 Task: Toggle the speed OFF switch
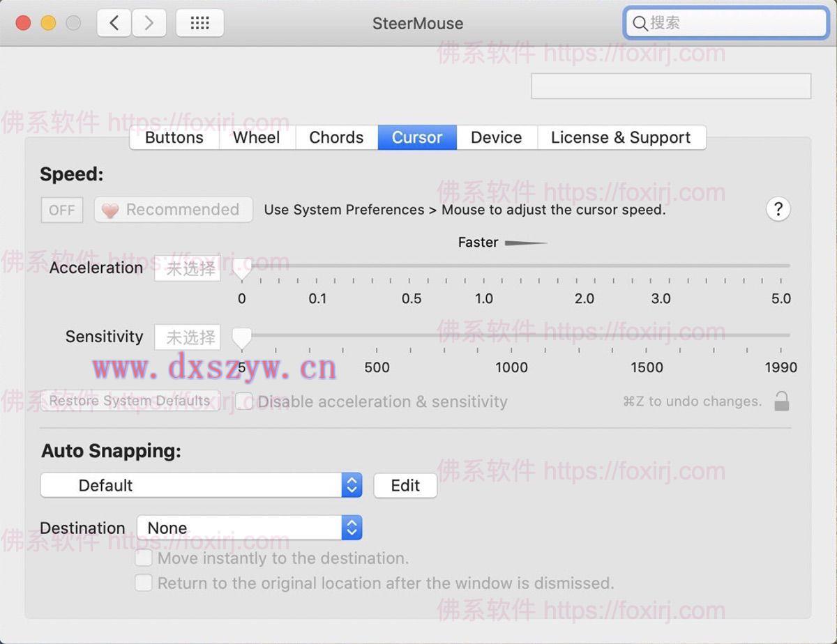click(x=62, y=210)
